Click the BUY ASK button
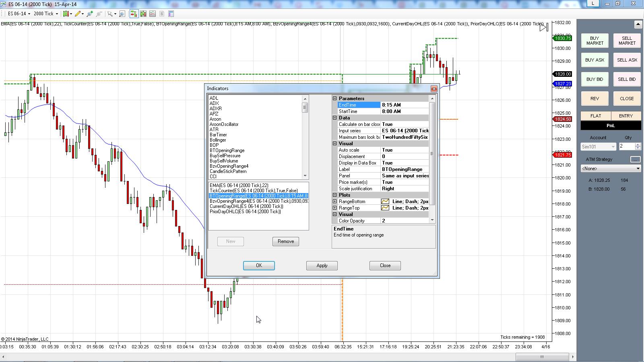644x362 pixels. pyautogui.click(x=594, y=60)
